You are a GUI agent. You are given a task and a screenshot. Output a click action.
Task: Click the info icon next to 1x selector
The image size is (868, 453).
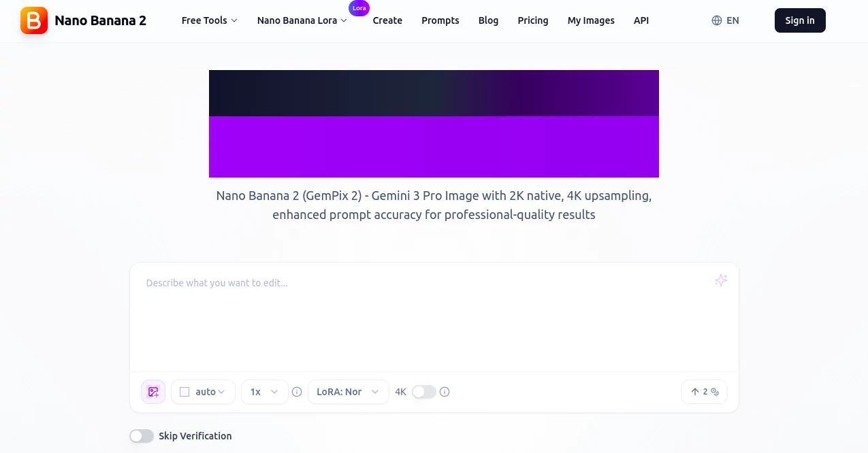point(297,392)
